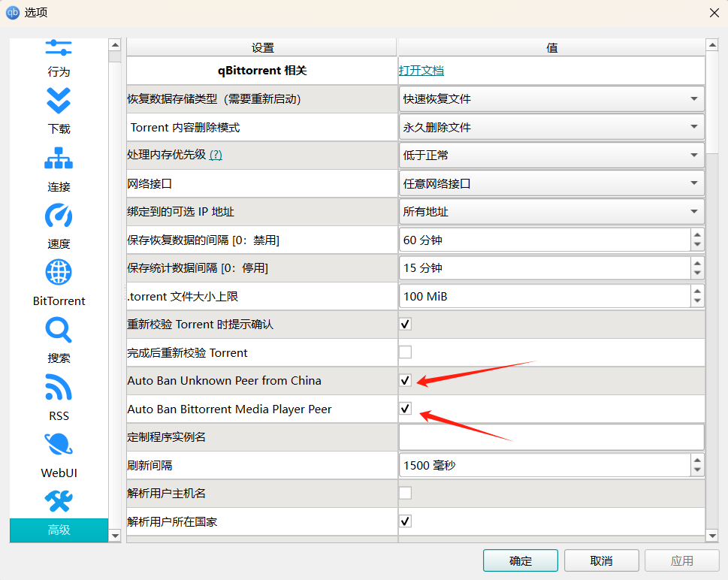728x580 pixels.
Task: Open 绑定到的可选 IP 地址 dropdown
Action: point(551,212)
